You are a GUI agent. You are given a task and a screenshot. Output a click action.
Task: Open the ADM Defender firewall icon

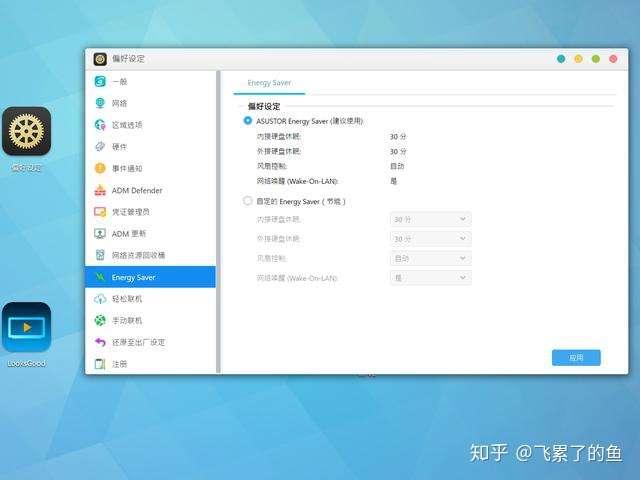(x=100, y=190)
